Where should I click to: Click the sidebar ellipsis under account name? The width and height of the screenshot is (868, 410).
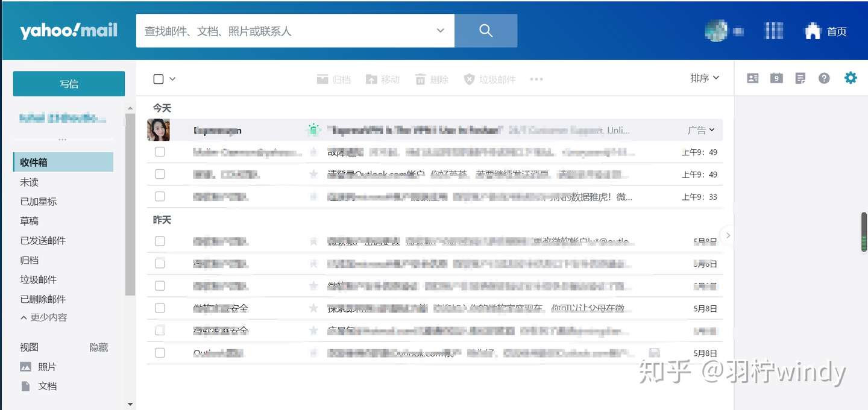(x=63, y=139)
